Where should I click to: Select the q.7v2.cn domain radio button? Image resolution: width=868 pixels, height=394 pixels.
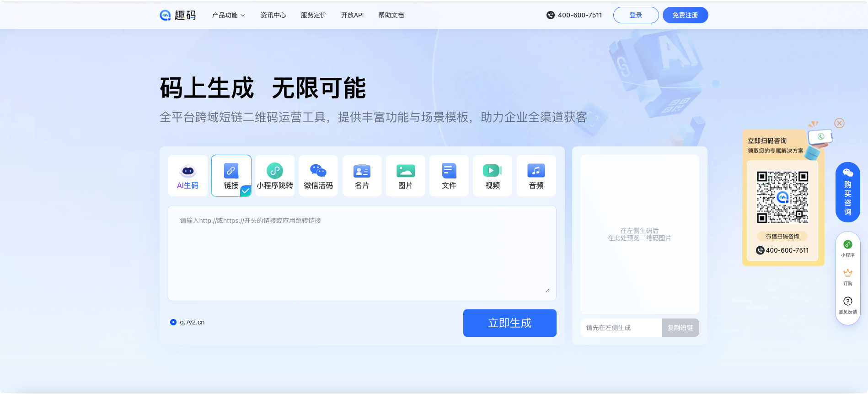click(173, 322)
